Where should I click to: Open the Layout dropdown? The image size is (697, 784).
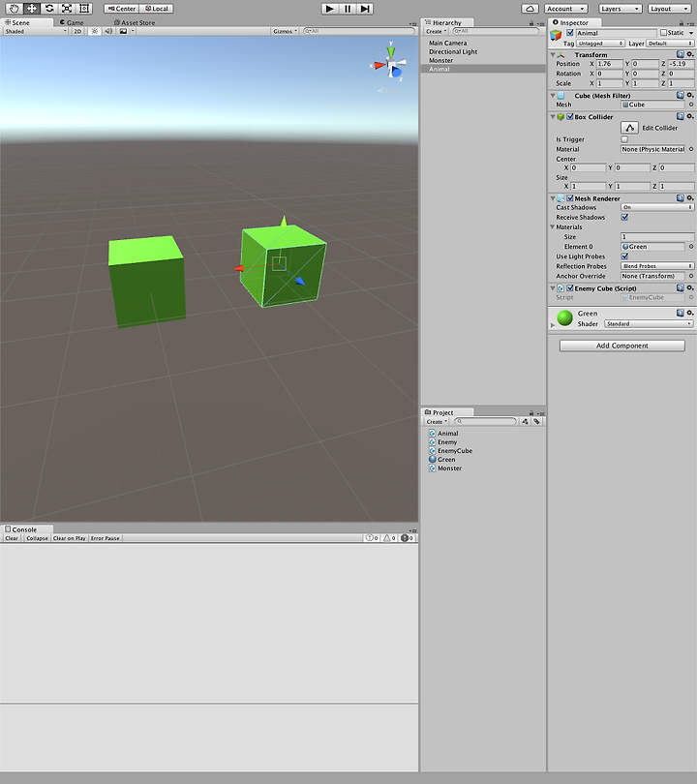click(670, 9)
